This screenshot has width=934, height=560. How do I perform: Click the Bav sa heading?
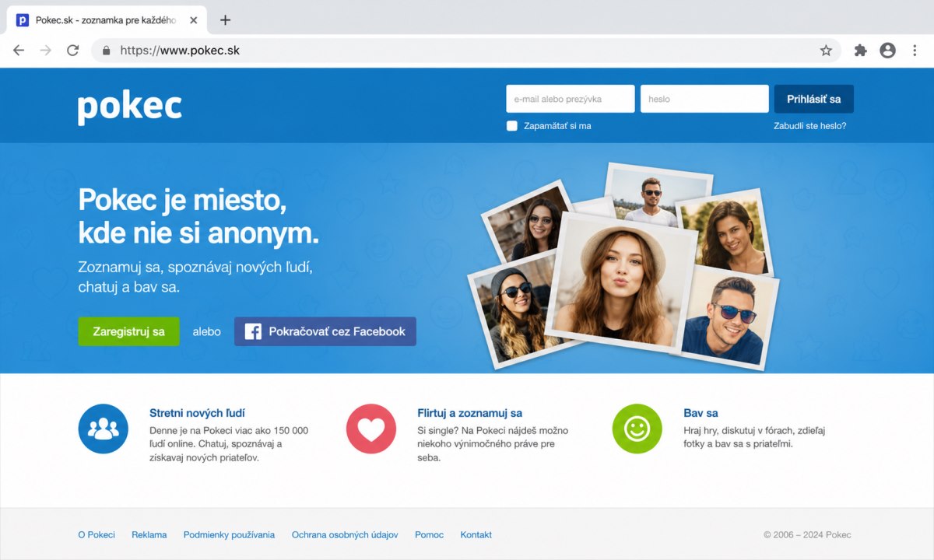(700, 413)
